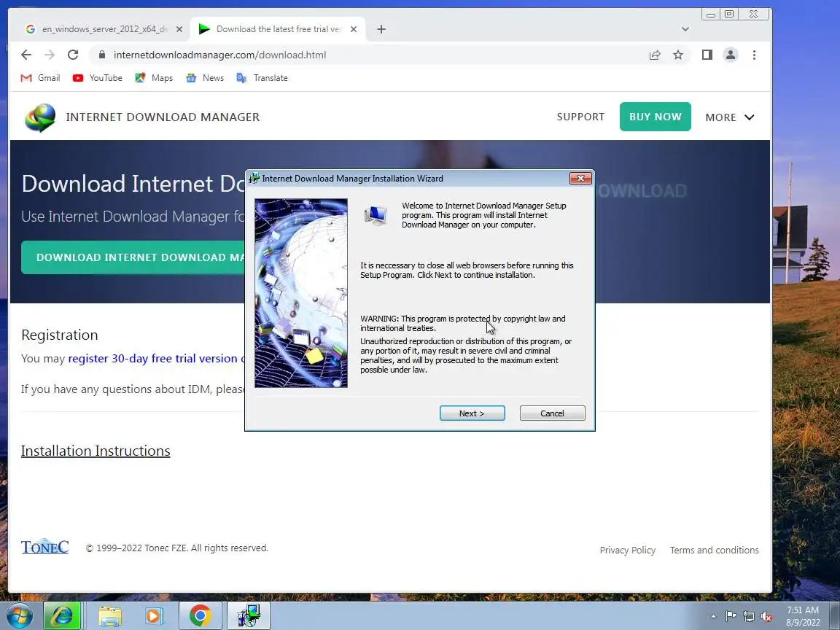Viewport: 840px width, 630px height.
Task: Click the address bar URL
Action: 219,55
